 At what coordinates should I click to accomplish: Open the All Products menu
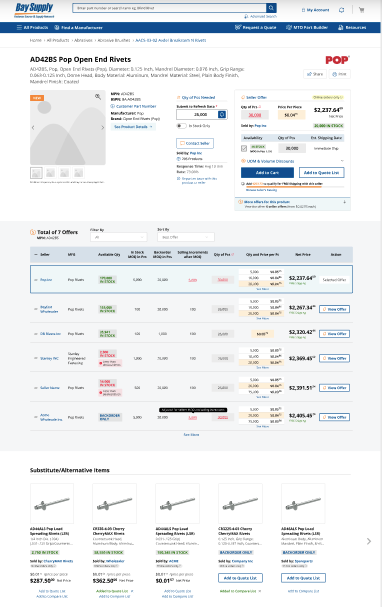pos(33,27)
